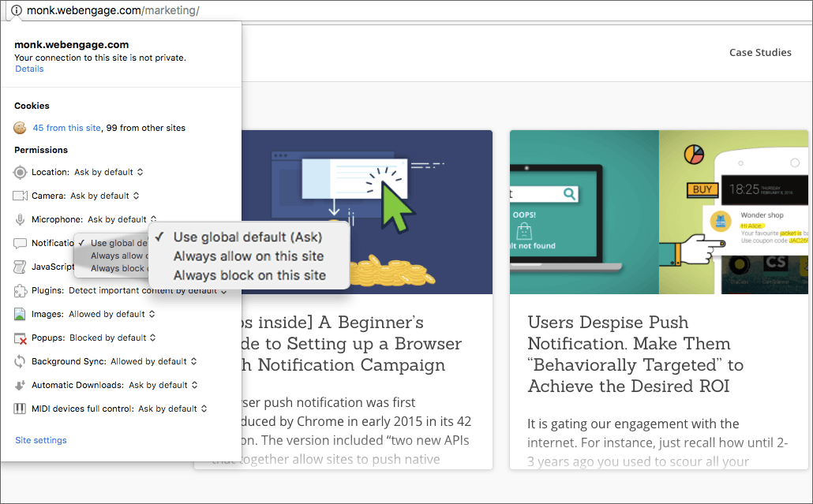Open the Details link about connection privacy
Image resolution: width=813 pixels, height=504 pixels.
click(x=28, y=69)
